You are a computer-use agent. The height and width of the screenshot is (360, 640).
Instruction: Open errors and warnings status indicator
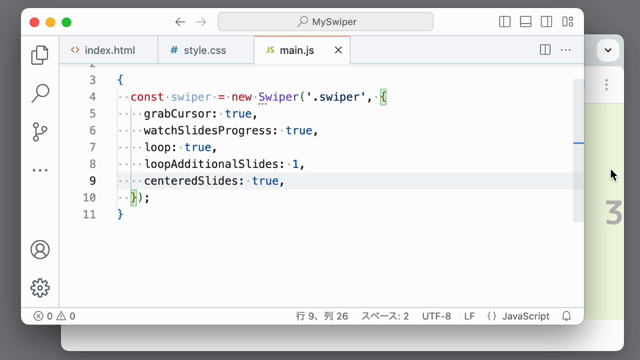point(54,316)
